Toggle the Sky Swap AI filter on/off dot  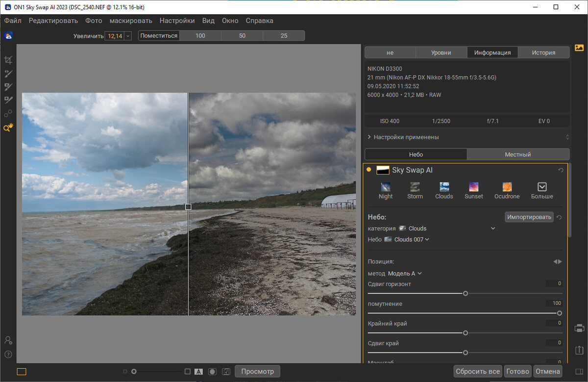pyautogui.click(x=369, y=170)
